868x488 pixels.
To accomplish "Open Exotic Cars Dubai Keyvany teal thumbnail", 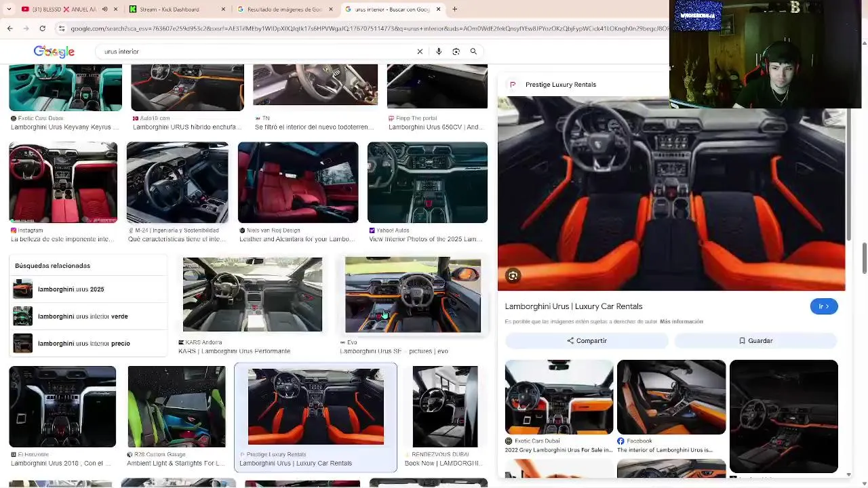I will 65,87.
